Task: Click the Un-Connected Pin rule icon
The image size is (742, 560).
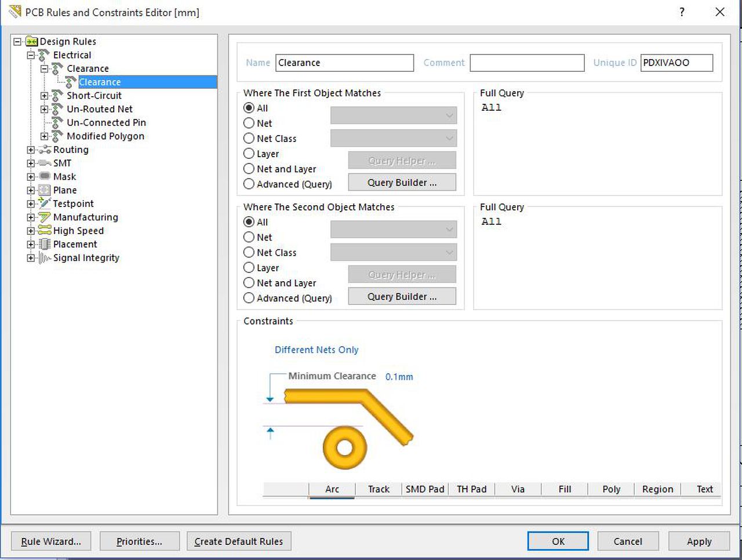Action: point(57,122)
